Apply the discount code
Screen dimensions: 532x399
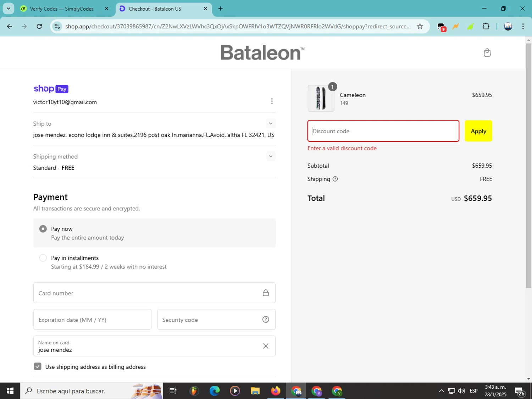pos(478,131)
